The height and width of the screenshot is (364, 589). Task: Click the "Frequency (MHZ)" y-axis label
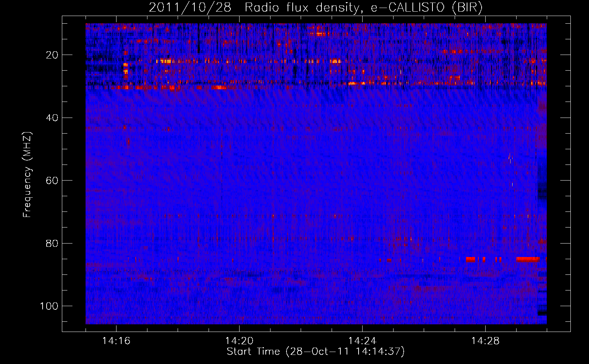tap(27, 175)
